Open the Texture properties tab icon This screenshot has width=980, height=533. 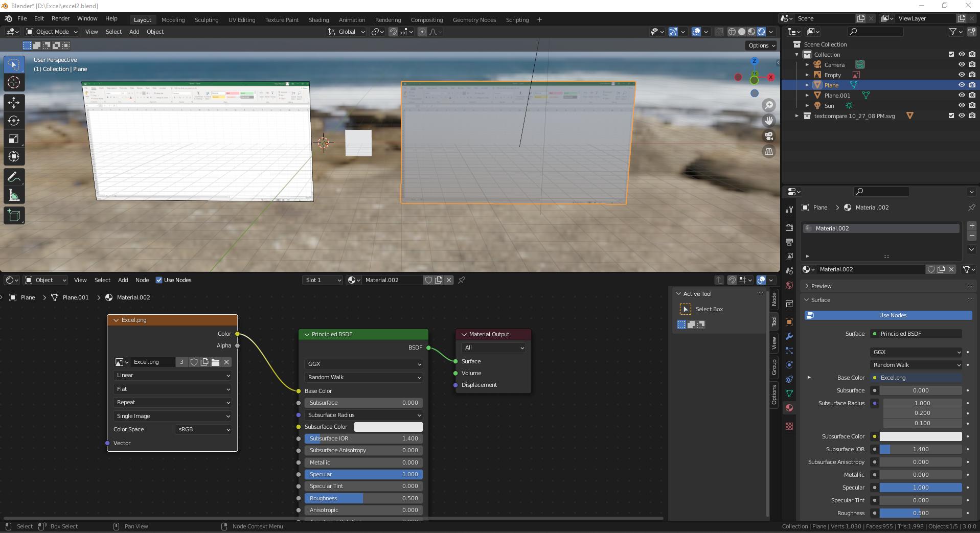[x=789, y=426]
